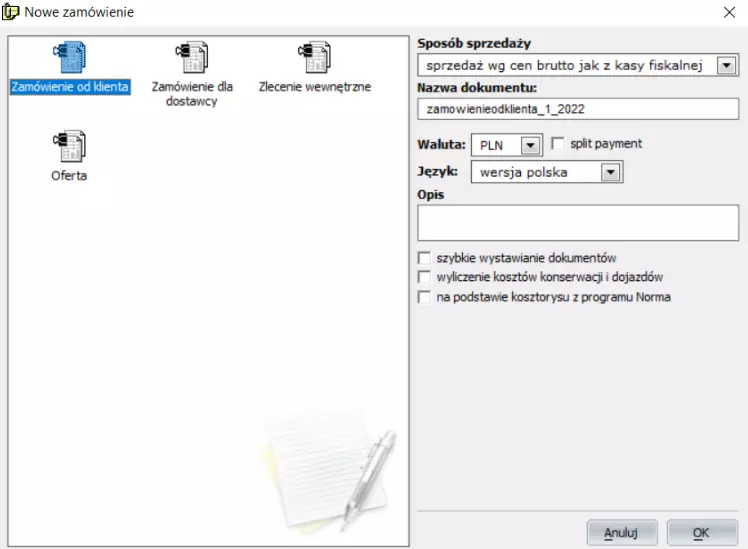Click the Zamówienie dla dostawcy label text
Viewport: 748px width, 549px height.
(192, 94)
